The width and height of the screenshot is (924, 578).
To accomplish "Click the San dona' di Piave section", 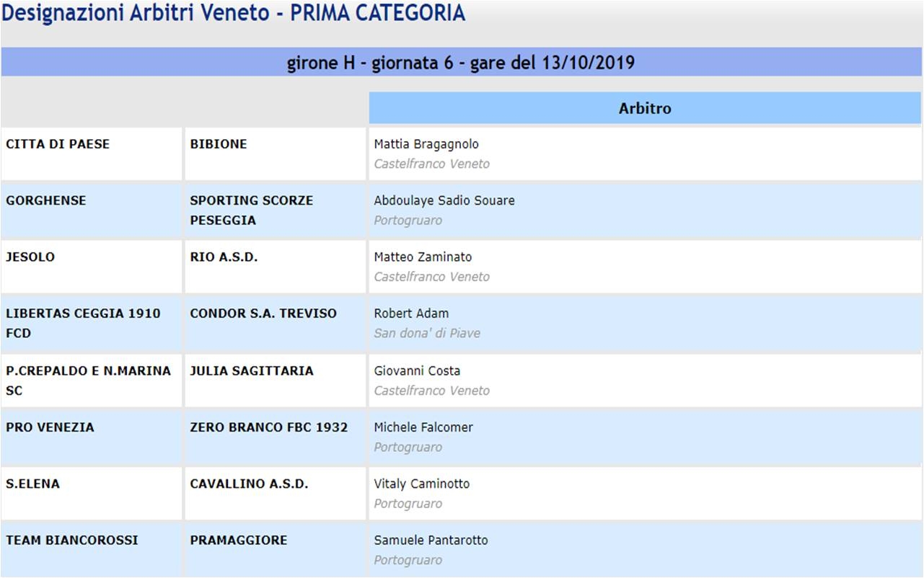I will click(x=427, y=334).
